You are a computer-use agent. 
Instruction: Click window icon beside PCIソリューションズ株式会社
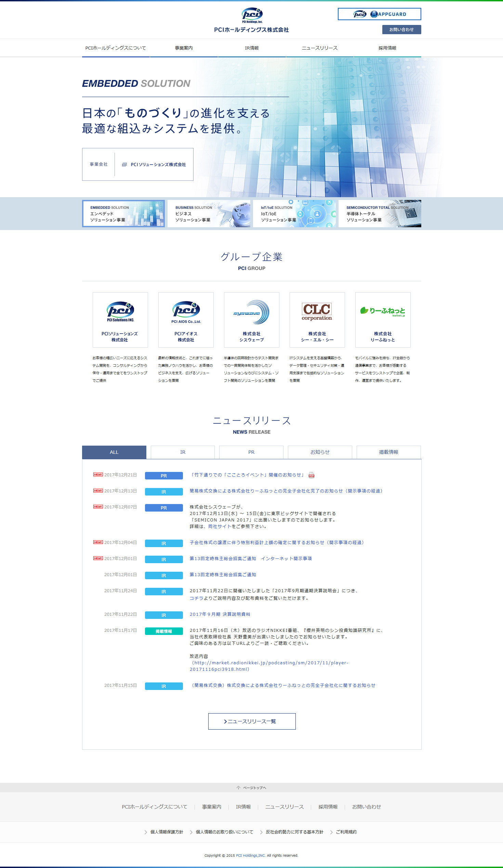(x=124, y=165)
